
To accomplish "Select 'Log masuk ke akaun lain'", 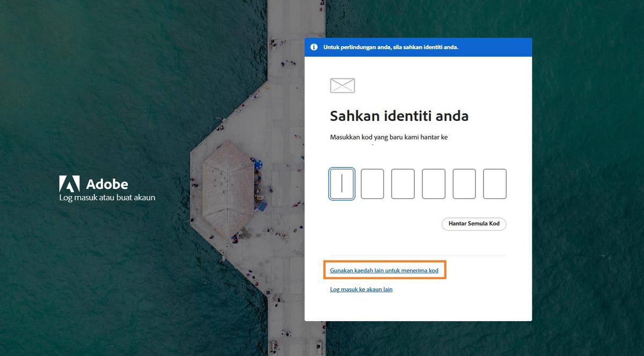I will 361,289.
